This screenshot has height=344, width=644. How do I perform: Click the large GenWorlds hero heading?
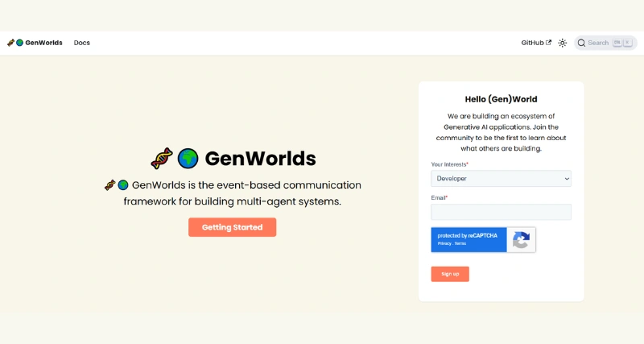pos(260,159)
